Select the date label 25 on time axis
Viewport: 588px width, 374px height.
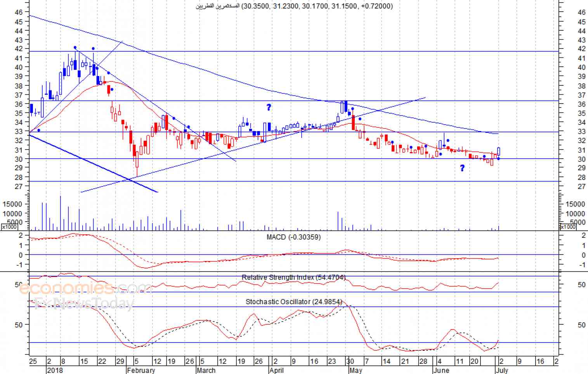(33, 361)
